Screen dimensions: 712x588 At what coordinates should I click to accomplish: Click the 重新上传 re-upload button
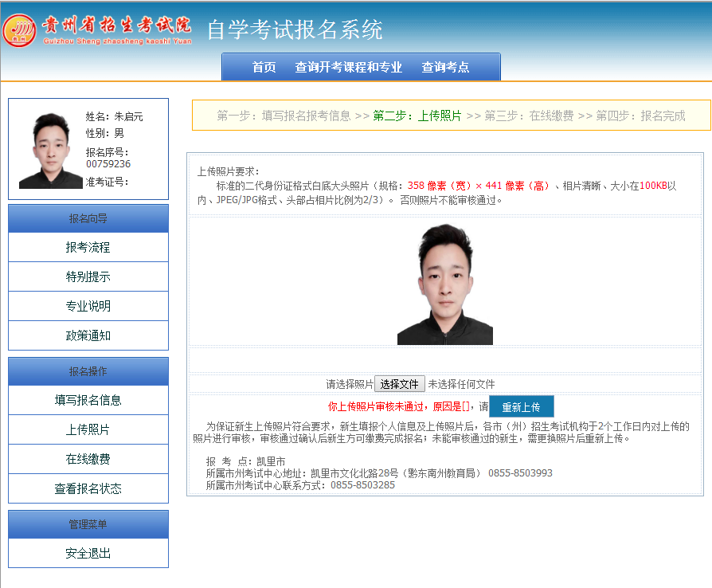521,406
